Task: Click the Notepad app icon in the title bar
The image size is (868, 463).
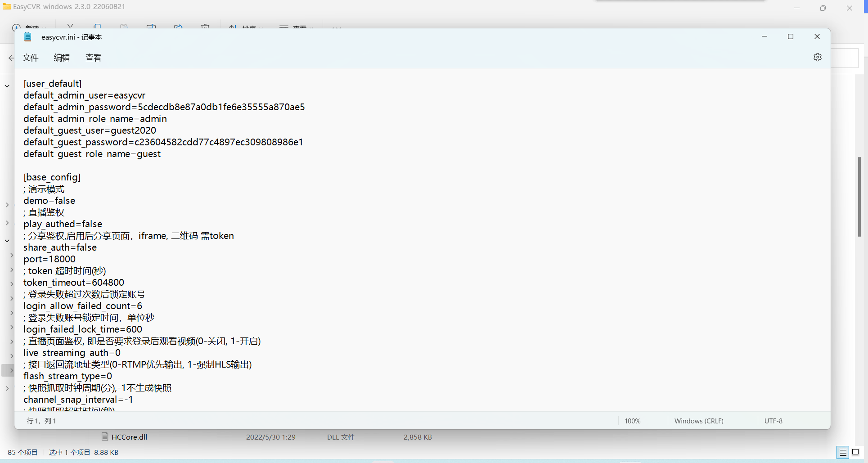Action: point(28,37)
